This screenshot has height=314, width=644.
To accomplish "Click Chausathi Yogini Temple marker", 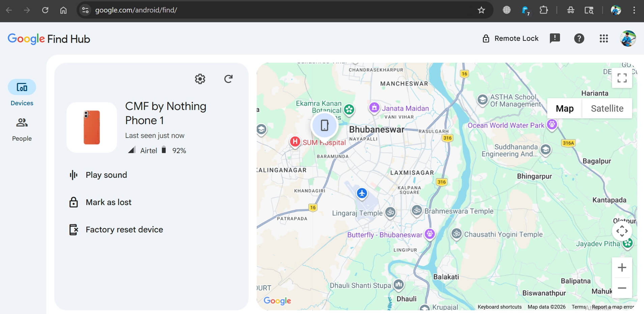I will [x=456, y=233].
